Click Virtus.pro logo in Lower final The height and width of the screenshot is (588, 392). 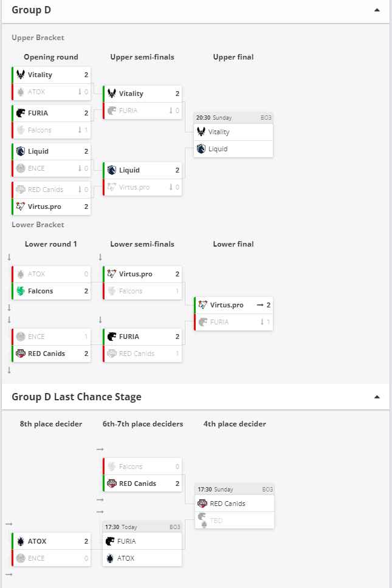[202, 305]
